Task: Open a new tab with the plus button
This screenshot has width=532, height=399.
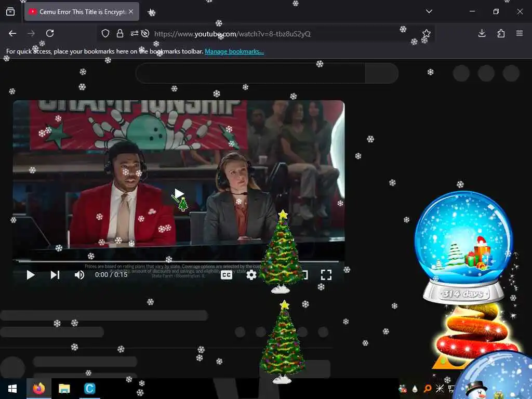Action: (x=151, y=12)
